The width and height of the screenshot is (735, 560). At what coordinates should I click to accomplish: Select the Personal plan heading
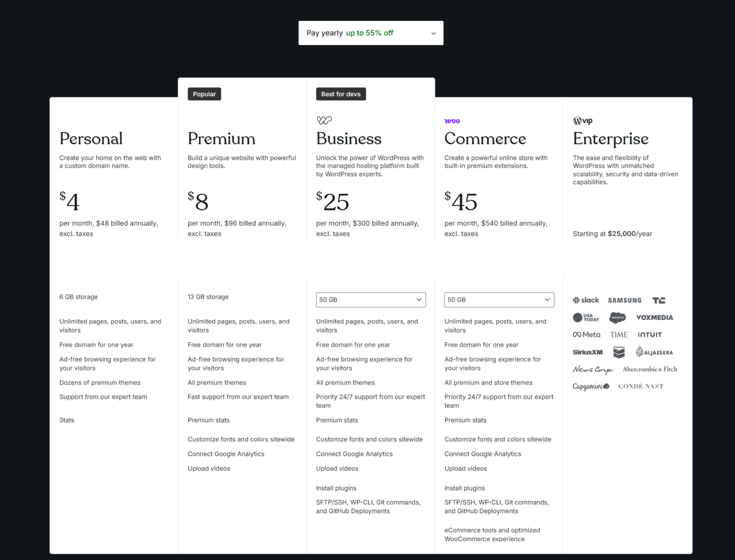pyautogui.click(x=91, y=139)
